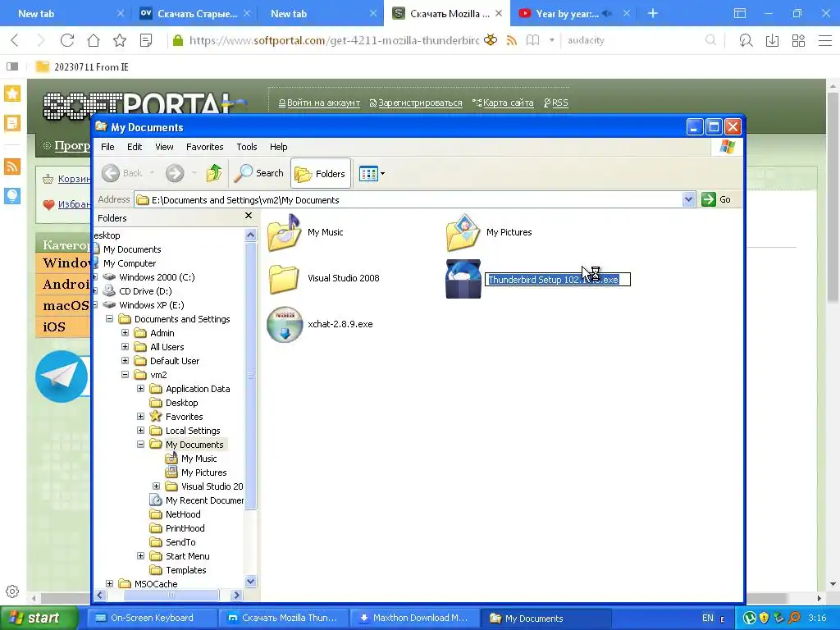Open new browser tab with plus
840x630 pixels.
(652, 13)
